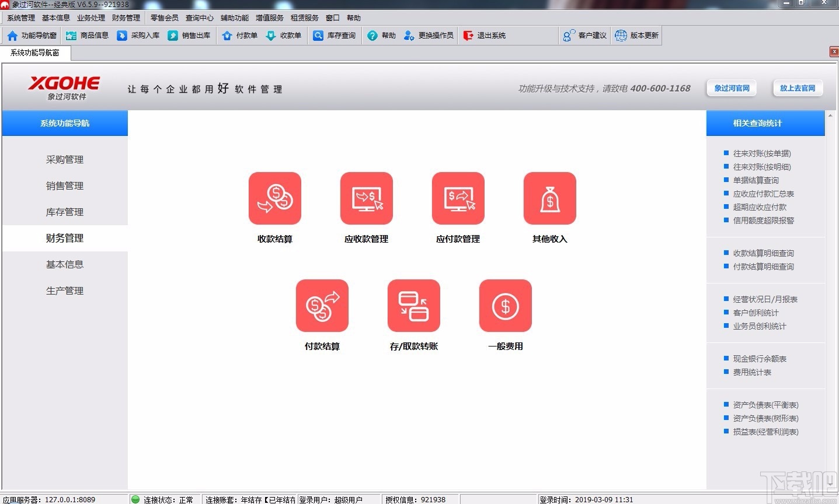839x504 pixels.
Task: Open 库存查询 with the magnifier icon
Action: [334, 35]
